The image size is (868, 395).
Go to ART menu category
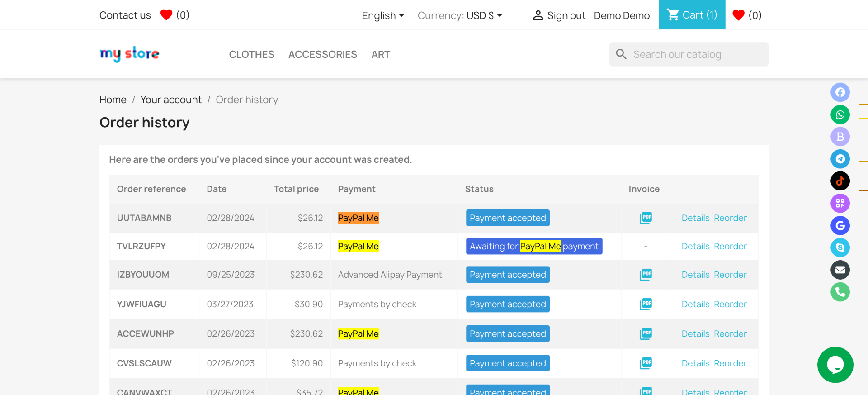(x=381, y=54)
